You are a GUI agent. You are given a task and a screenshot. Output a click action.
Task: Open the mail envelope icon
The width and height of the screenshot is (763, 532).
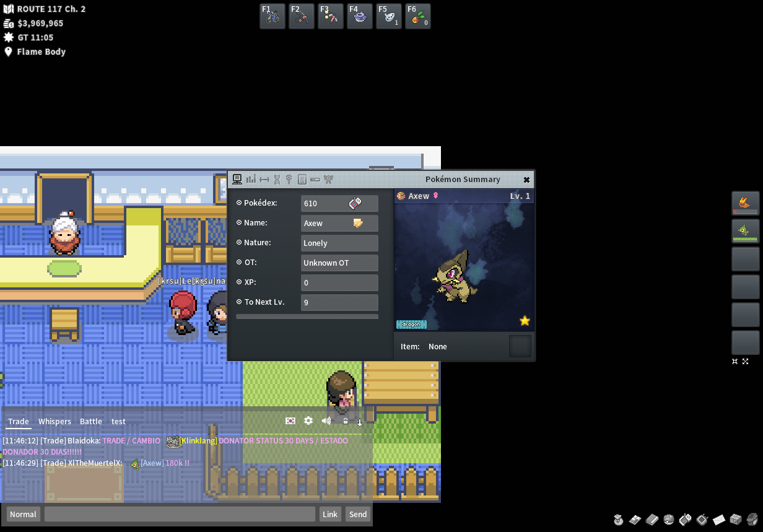coord(719,519)
